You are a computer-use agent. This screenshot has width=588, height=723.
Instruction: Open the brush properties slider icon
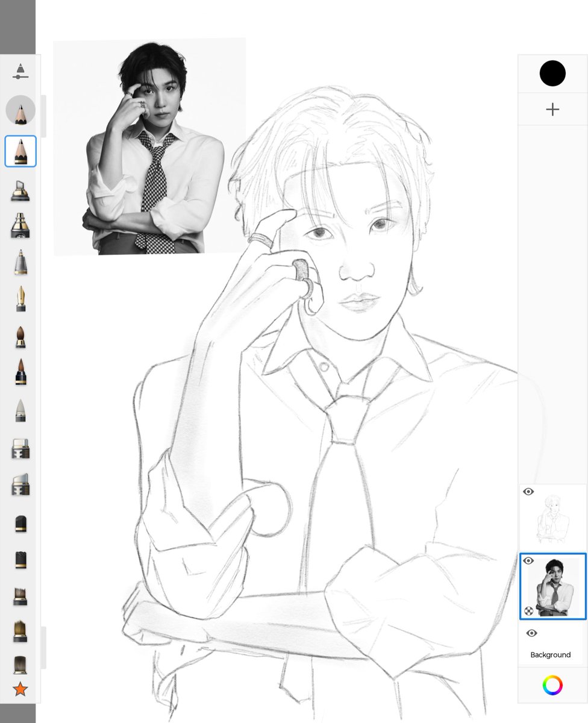(20, 71)
